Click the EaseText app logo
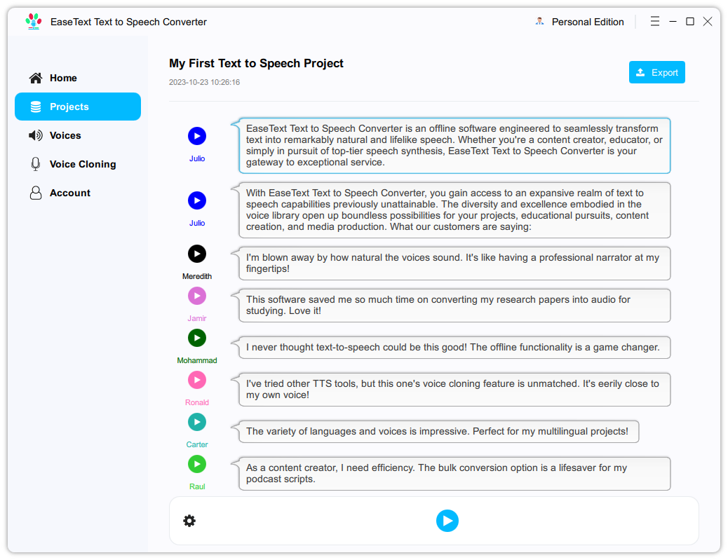Viewport: 728px width, 560px height. [33, 22]
